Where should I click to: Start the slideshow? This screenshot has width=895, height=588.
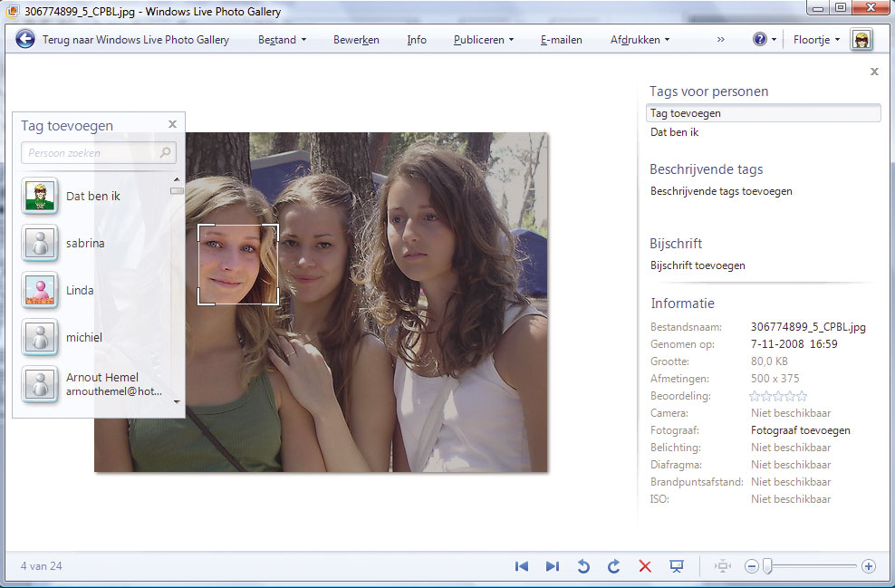click(x=676, y=566)
